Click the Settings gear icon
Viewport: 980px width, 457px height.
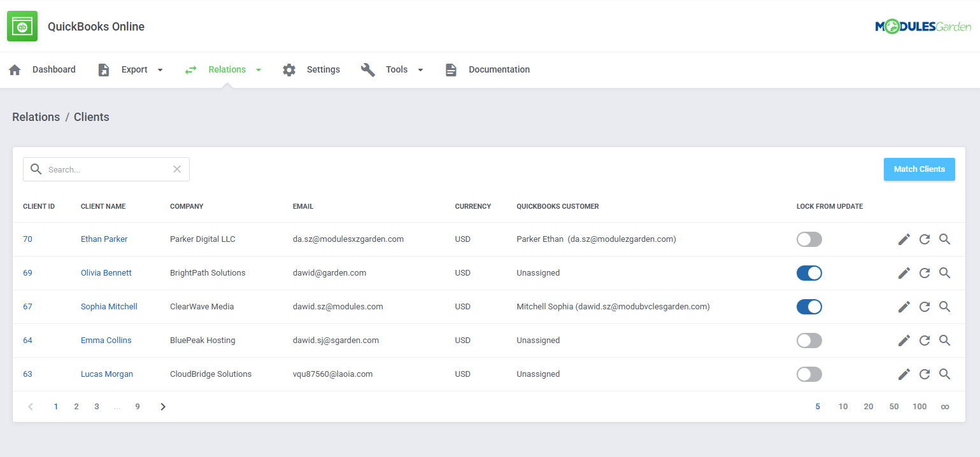point(289,70)
